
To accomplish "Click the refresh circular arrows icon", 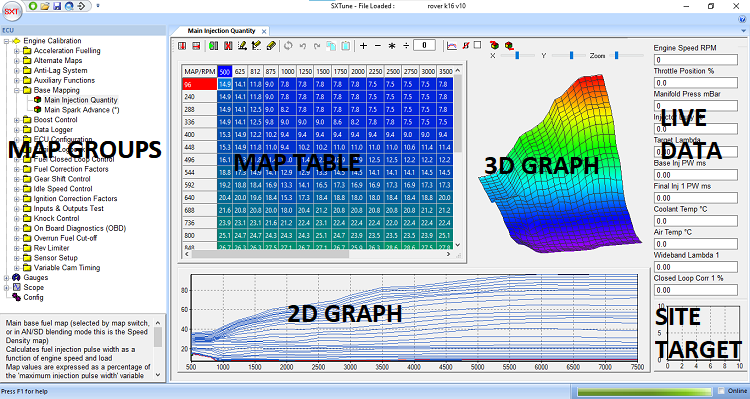I will point(288,46).
